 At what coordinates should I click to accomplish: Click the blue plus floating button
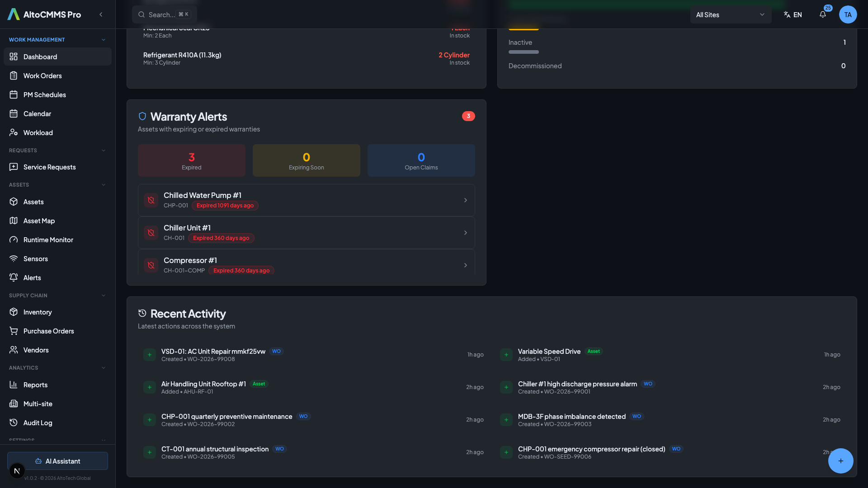[840, 460]
